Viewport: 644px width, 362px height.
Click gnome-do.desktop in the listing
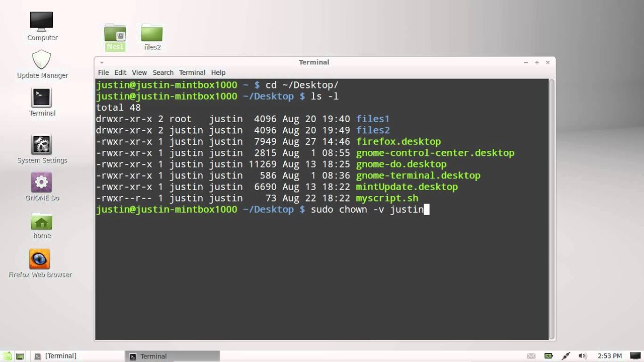point(401,164)
